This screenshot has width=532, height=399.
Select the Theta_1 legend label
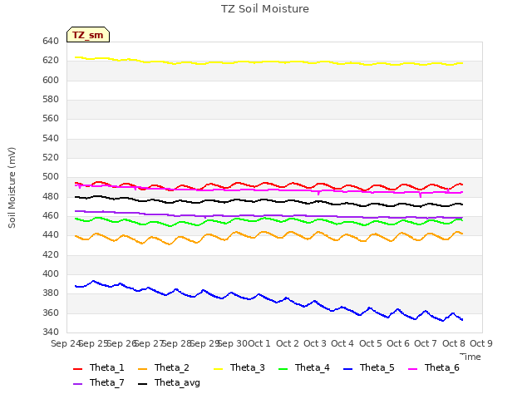[x=107, y=367]
